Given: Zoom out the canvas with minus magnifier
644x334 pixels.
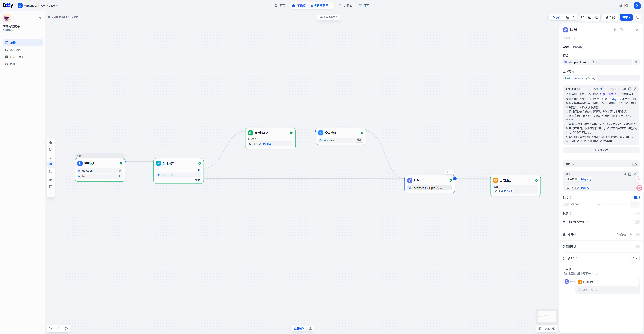Looking at the screenshot, I should point(540,328).
